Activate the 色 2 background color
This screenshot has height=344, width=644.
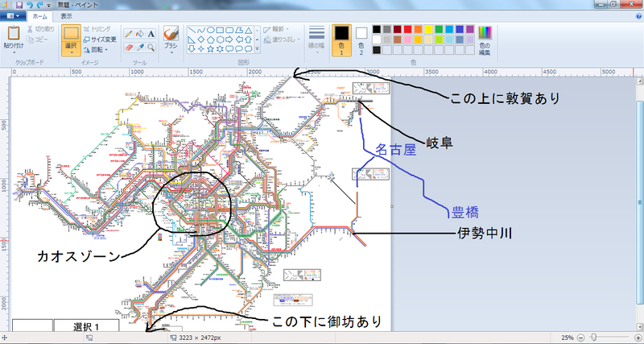click(x=361, y=39)
